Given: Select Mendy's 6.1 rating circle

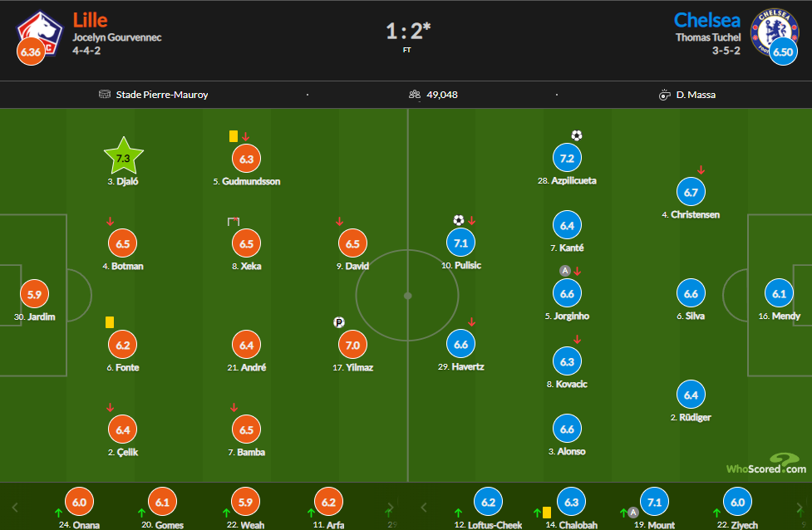Looking at the screenshot, I should click(780, 294).
